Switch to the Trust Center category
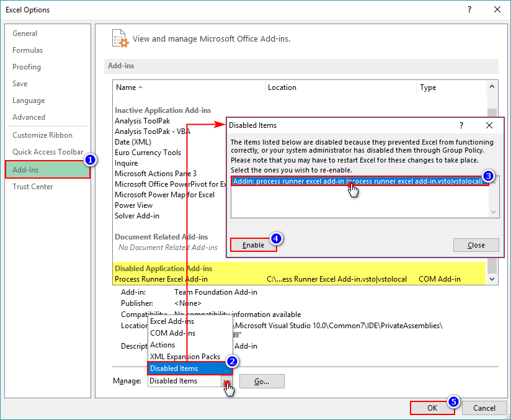Viewport: 511px width, 420px height. coord(32,186)
